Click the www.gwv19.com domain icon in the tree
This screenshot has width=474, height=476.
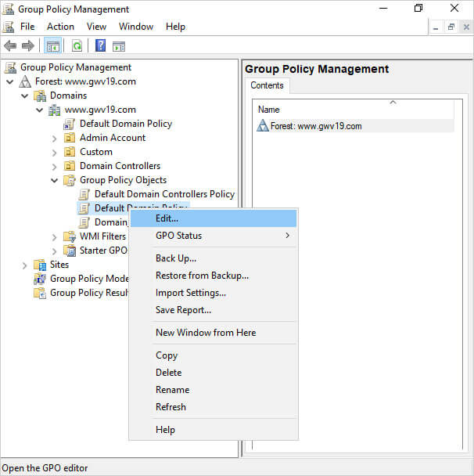click(x=55, y=110)
